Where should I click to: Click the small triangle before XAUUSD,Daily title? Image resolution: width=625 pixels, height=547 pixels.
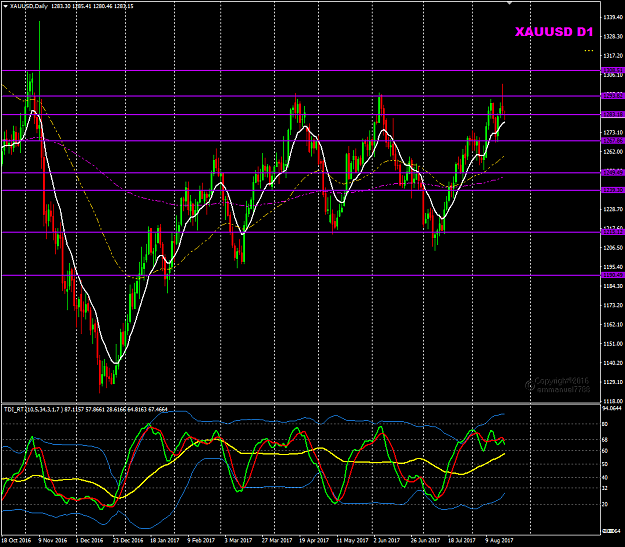tap(5, 6)
